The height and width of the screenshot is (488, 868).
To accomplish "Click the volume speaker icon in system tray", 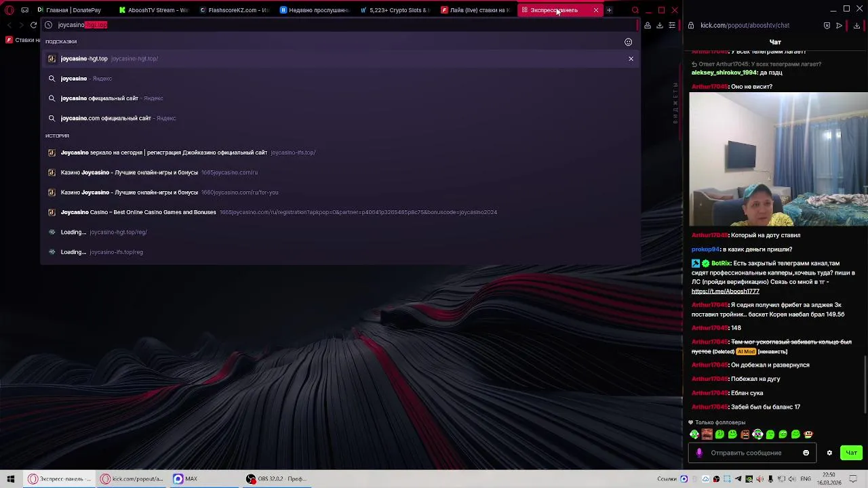I will pos(792,479).
